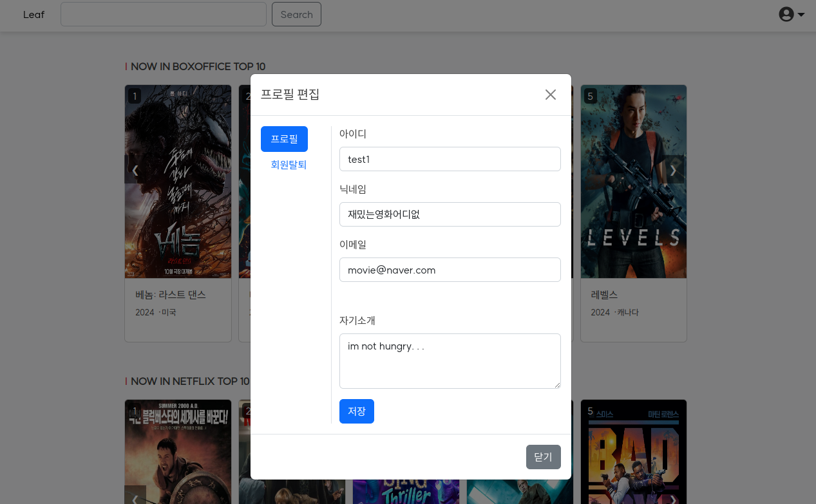The height and width of the screenshot is (504, 816).
Task: Click the 베놈: 라스트 댄스 title text
Action: (171, 295)
